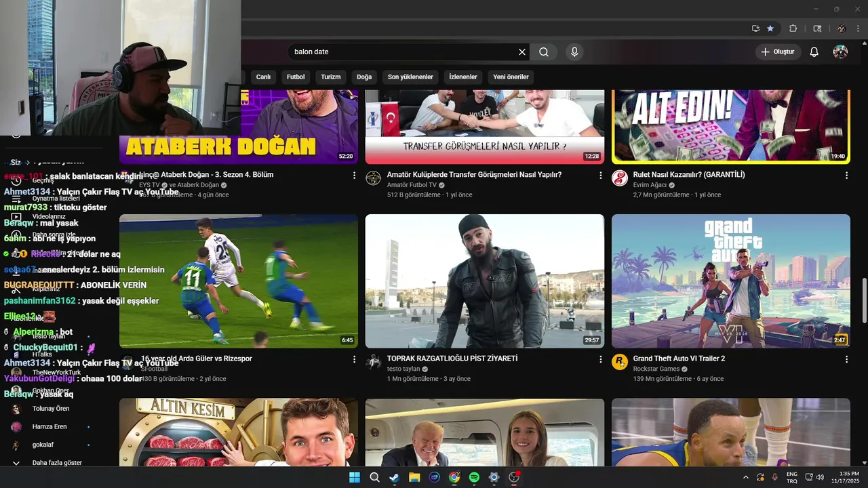Click the magnifier search button
868x488 pixels.
[x=544, y=52]
